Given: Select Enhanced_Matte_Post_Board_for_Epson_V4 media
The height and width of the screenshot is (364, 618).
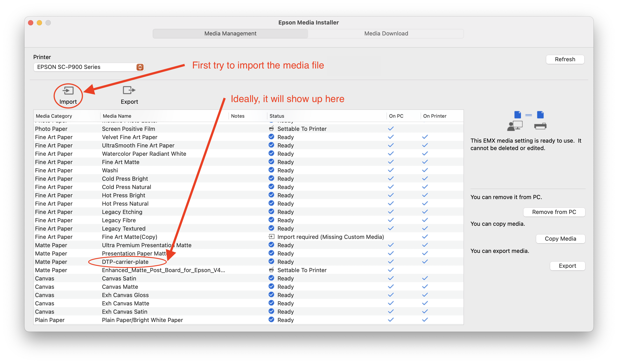Looking at the screenshot, I should point(248,270).
